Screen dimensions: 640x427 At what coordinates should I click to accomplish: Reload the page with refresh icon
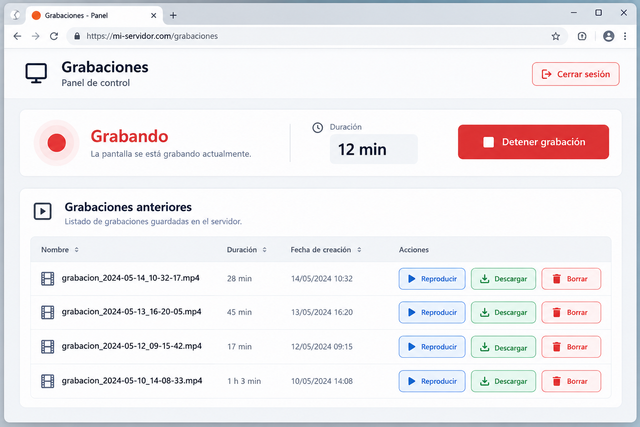(54, 36)
